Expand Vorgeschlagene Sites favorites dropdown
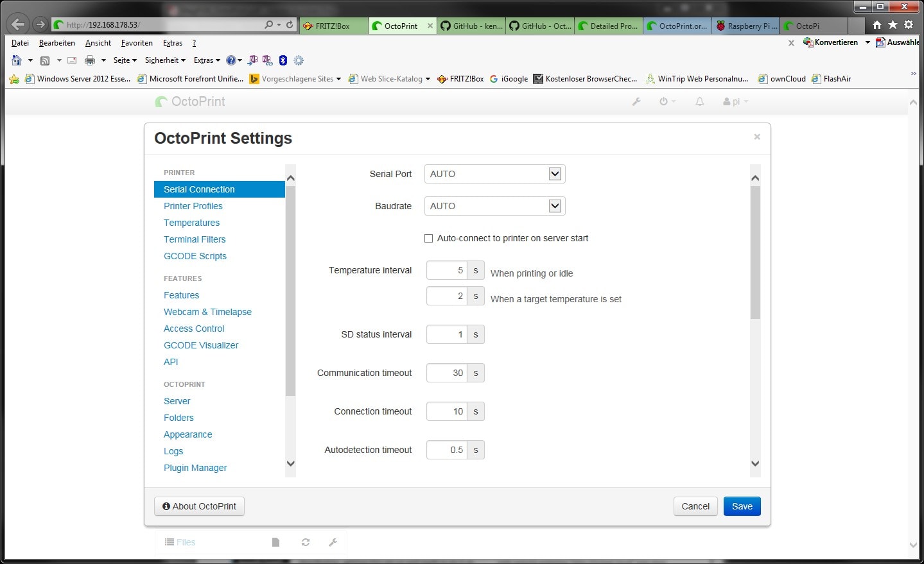This screenshot has width=924, height=564. pyautogui.click(x=338, y=79)
